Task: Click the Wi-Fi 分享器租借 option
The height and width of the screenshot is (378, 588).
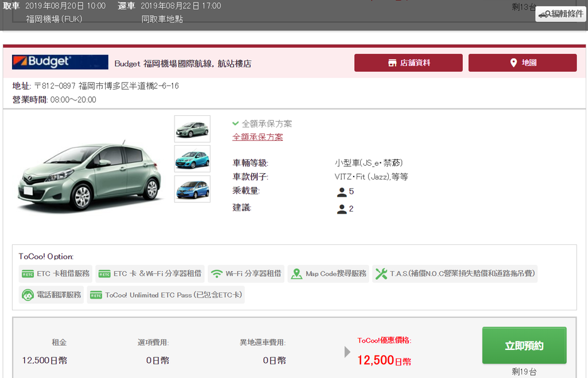Action: [246, 274]
